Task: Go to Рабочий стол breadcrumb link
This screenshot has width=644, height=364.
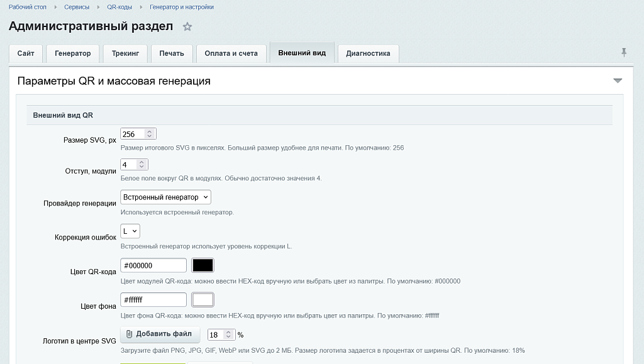Action: [x=28, y=7]
